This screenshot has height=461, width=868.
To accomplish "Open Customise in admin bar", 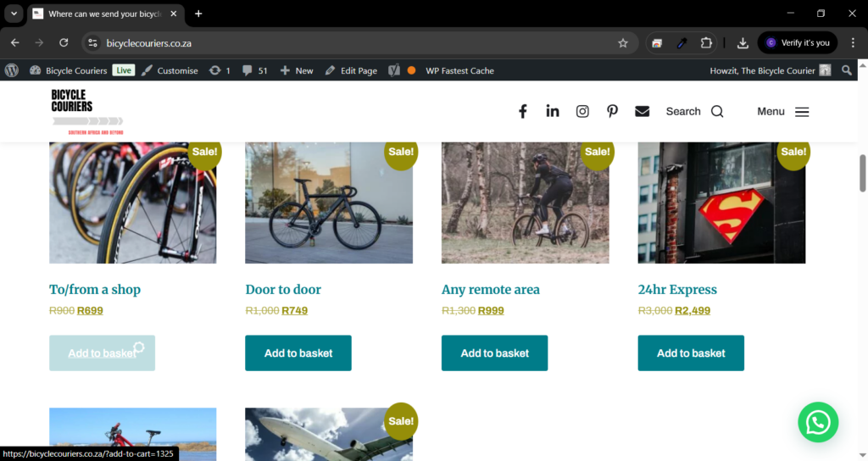I will 170,70.
